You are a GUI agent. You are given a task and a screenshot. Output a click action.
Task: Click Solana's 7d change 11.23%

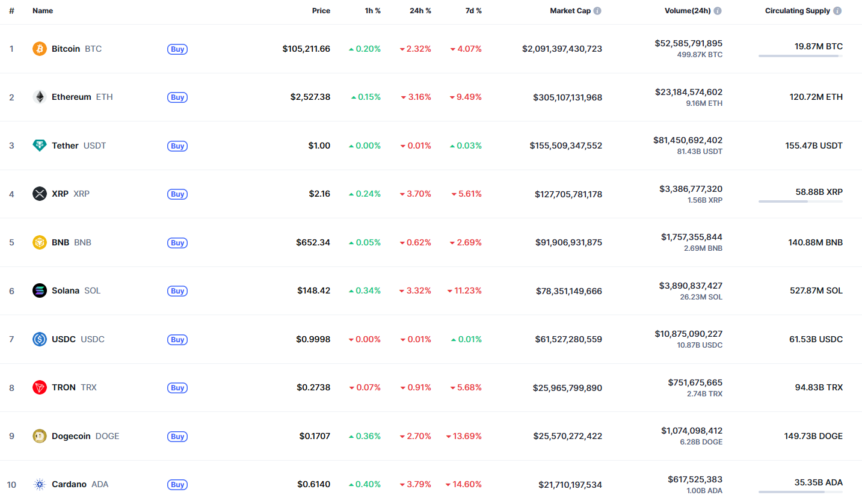[x=464, y=290]
